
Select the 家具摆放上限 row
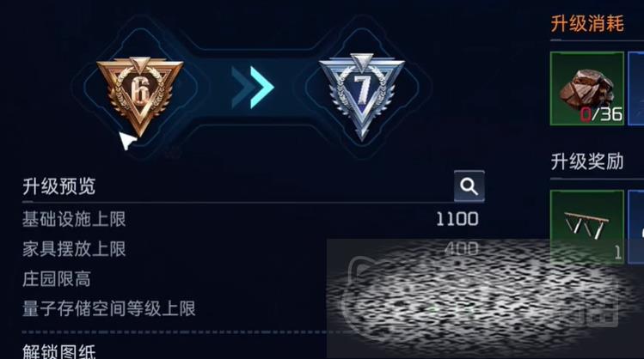(250, 249)
